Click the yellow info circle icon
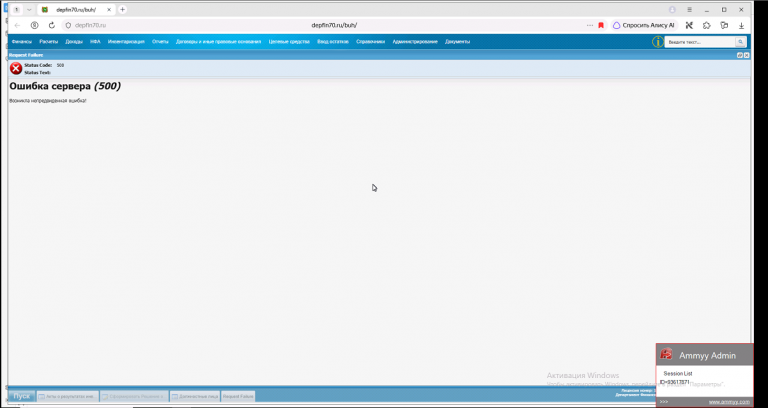 click(657, 42)
